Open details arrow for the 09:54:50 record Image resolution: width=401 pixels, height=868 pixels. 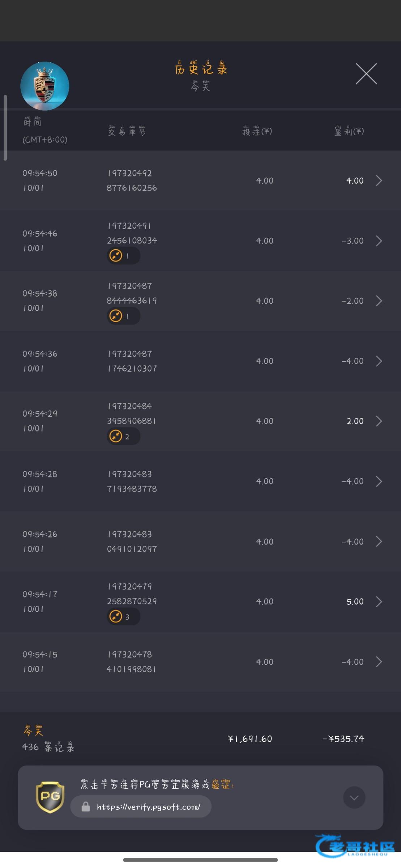point(379,180)
